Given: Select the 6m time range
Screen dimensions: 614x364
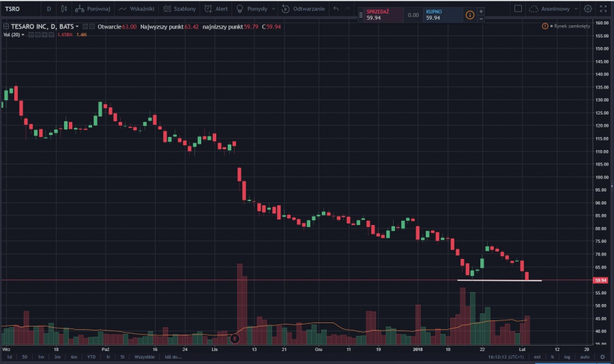Looking at the screenshot, I should pyautogui.click(x=74, y=357).
